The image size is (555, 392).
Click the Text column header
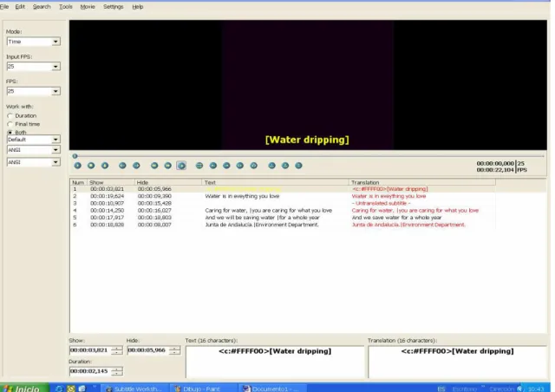pos(275,182)
